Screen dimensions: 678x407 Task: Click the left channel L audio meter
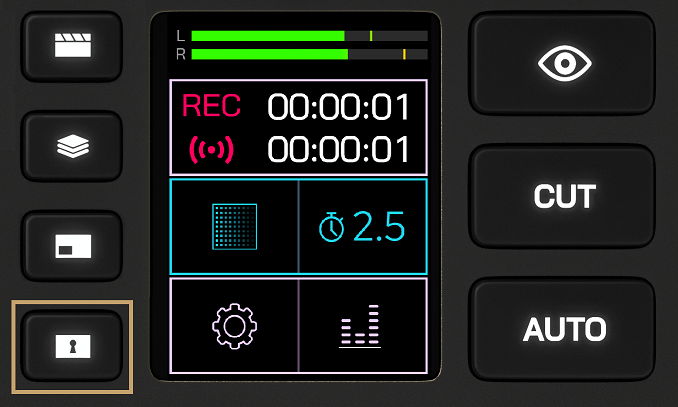point(310,36)
